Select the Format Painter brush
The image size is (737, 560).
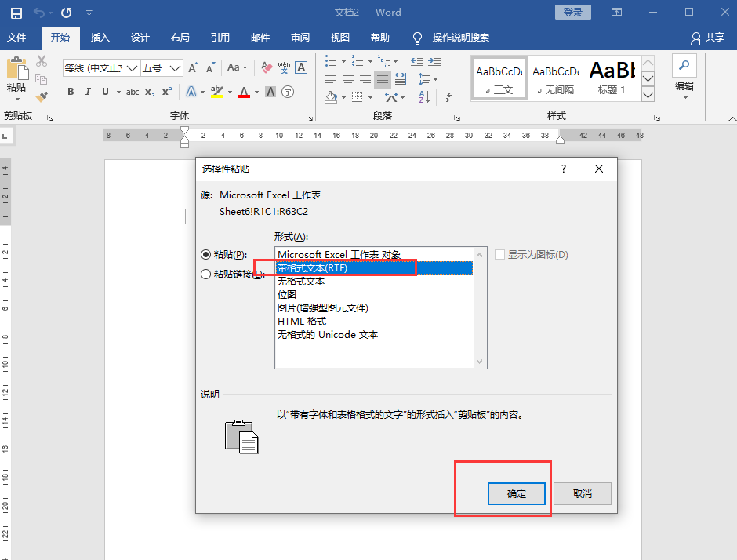42,96
